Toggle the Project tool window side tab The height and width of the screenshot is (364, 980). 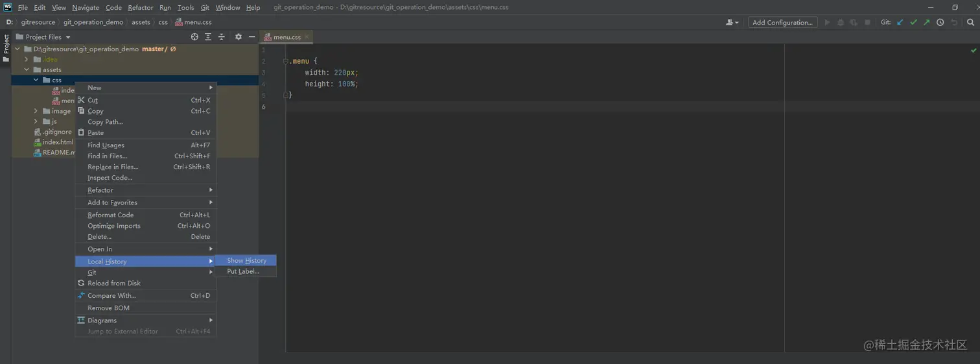click(x=6, y=49)
